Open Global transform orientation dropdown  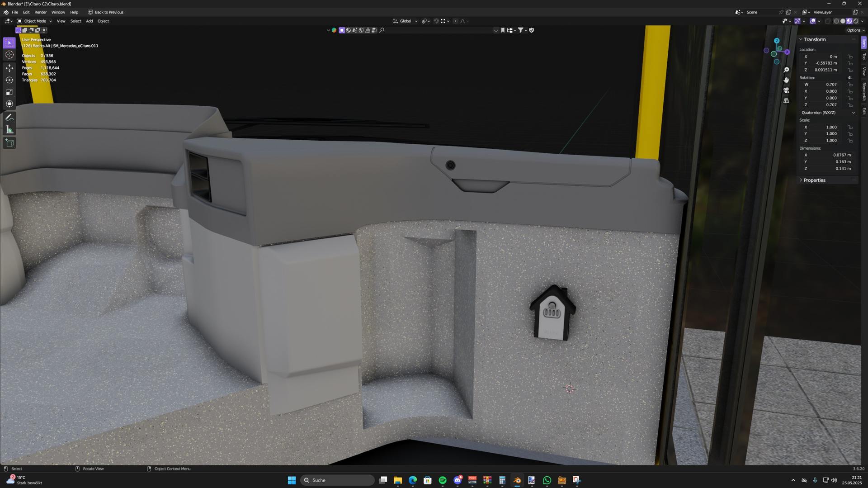pyautogui.click(x=405, y=21)
